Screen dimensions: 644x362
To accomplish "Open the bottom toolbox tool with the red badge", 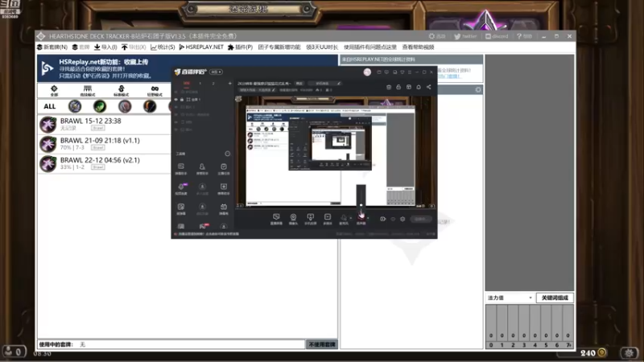I will pyautogui.click(x=203, y=226).
